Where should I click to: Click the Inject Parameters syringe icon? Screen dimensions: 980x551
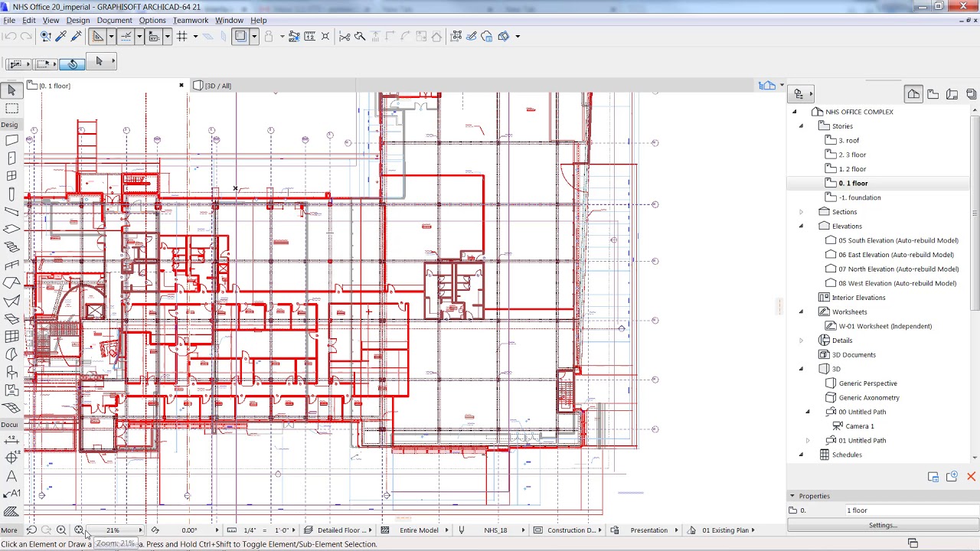[77, 36]
